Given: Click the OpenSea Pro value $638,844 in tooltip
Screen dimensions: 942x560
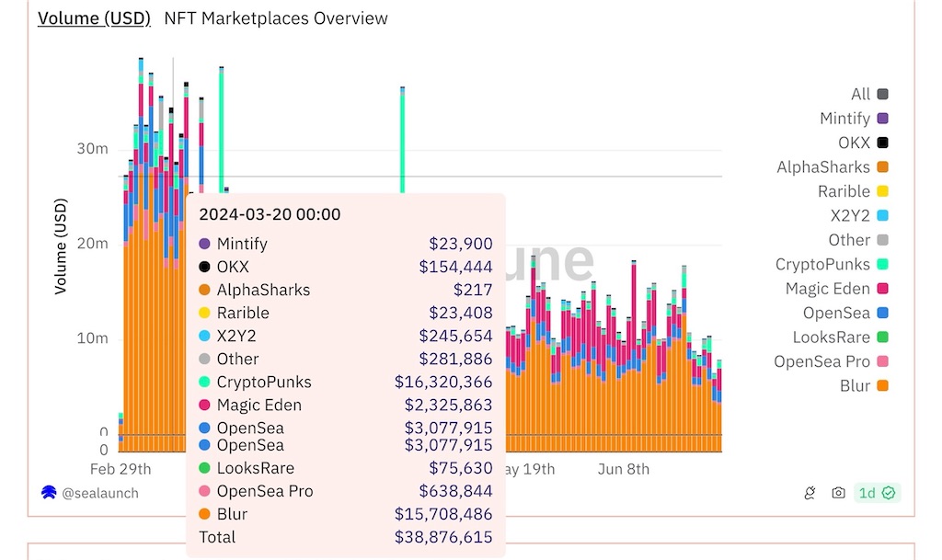Looking at the screenshot, I should (x=456, y=491).
